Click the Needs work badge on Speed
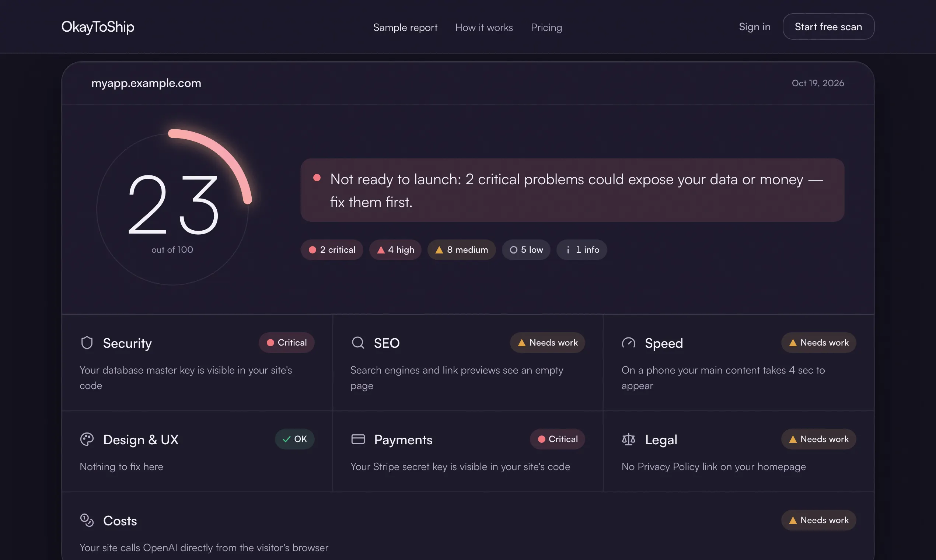The height and width of the screenshot is (560, 936). tap(818, 343)
